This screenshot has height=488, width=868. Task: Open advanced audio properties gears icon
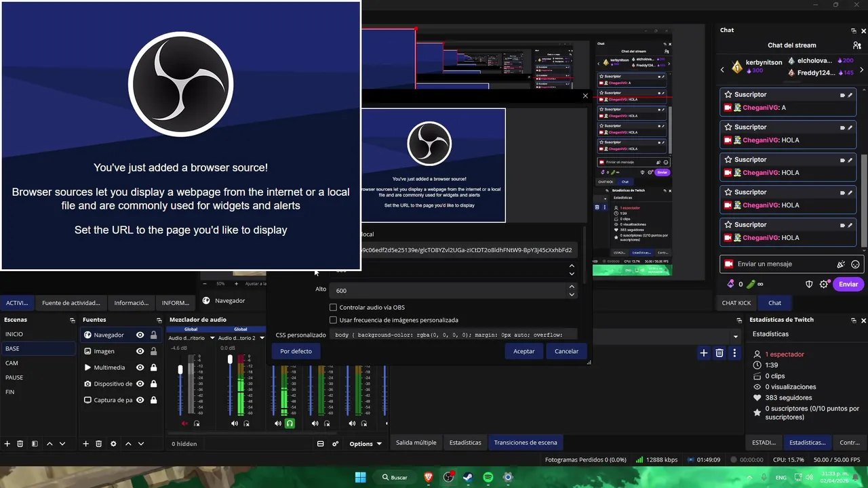click(x=335, y=444)
